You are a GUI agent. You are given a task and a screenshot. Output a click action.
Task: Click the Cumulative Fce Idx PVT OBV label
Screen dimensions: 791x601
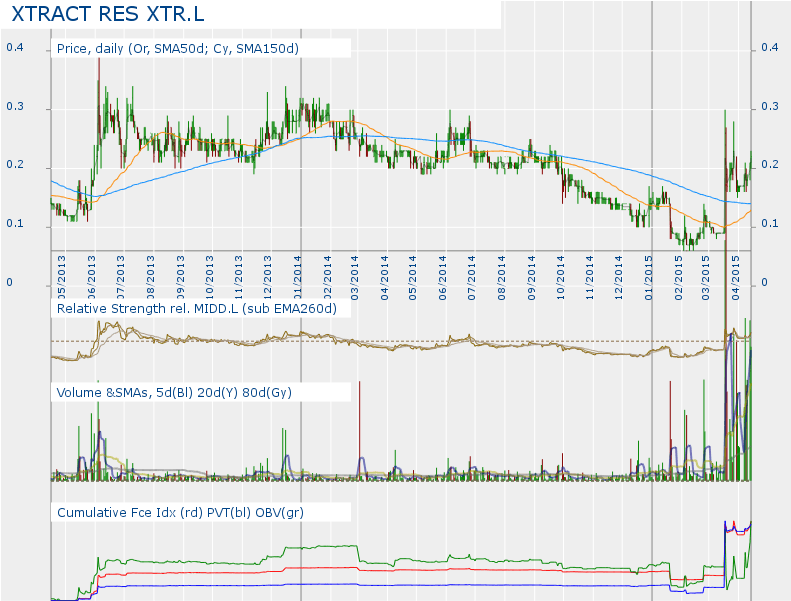(x=180, y=513)
